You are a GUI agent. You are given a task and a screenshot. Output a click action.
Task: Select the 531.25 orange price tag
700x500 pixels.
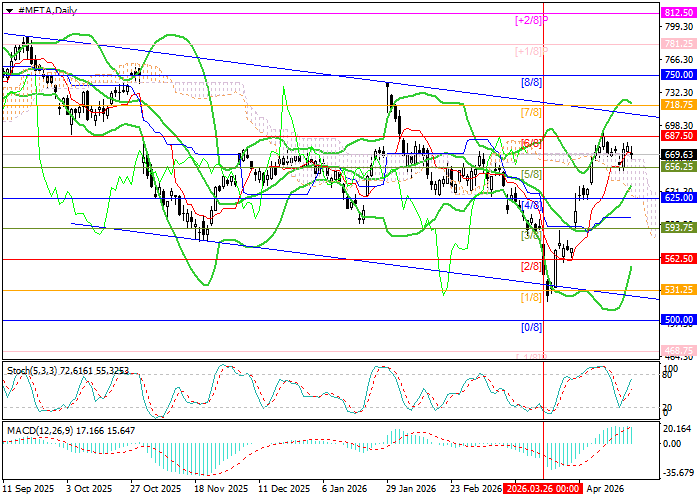(679, 290)
